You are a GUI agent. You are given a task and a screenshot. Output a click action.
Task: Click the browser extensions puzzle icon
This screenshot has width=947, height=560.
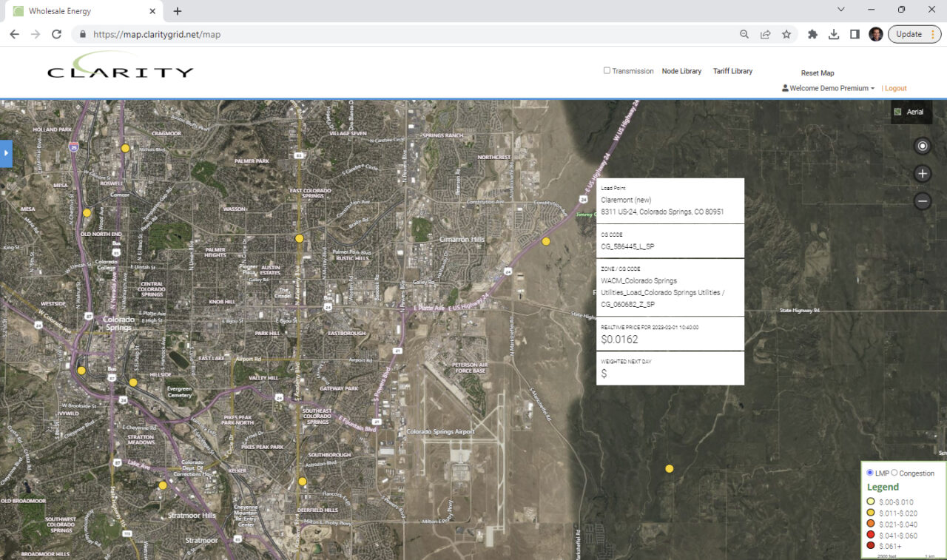pyautogui.click(x=812, y=34)
